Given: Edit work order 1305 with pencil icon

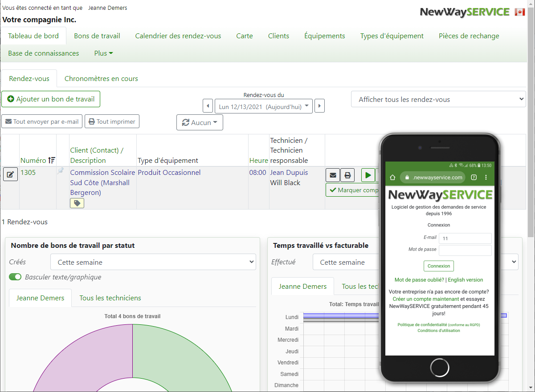Looking at the screenshot, I should 11,174.
